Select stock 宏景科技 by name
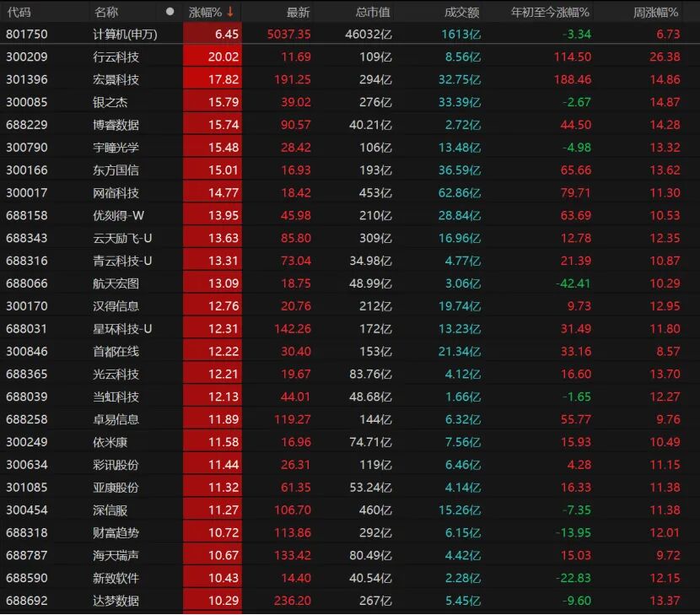Image resolution: width=700 pixels, height=615 pixels. (x=116, y=79)
